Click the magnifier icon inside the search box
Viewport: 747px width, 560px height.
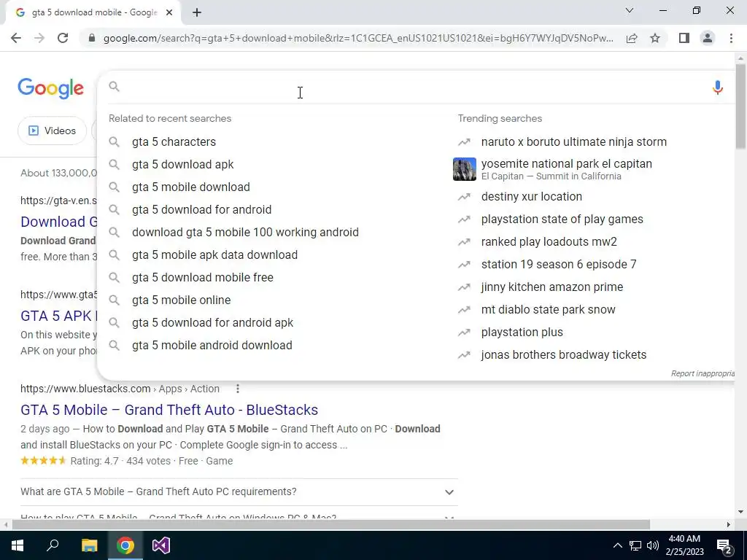coord(114,86)
